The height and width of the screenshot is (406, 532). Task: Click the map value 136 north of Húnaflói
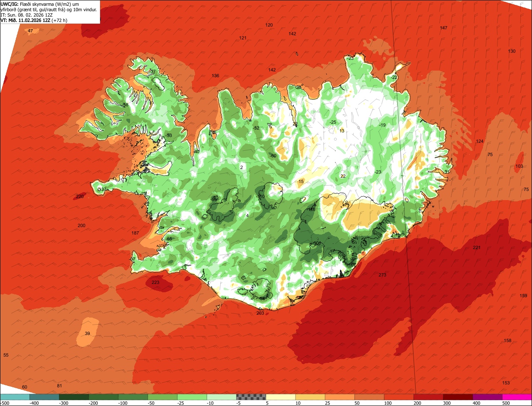click(x=215, y=76)
